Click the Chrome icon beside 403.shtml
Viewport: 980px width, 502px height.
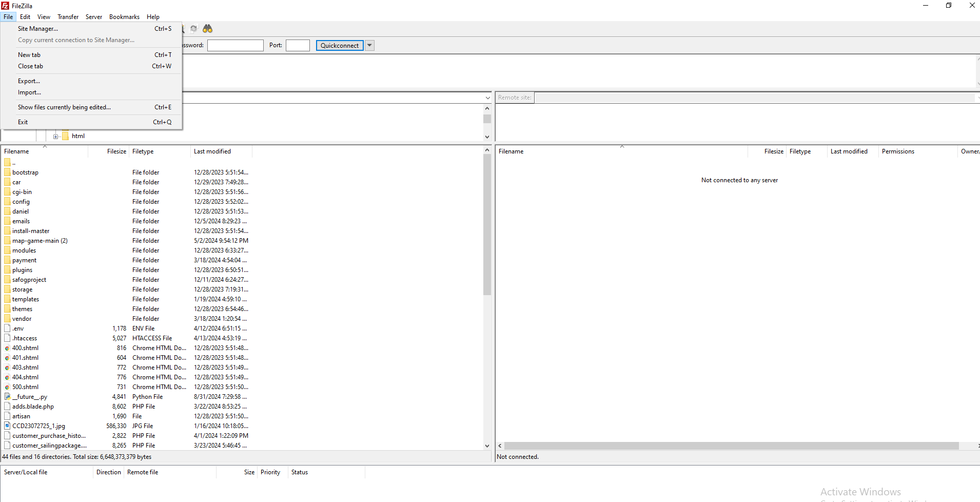tap(7, 368)
